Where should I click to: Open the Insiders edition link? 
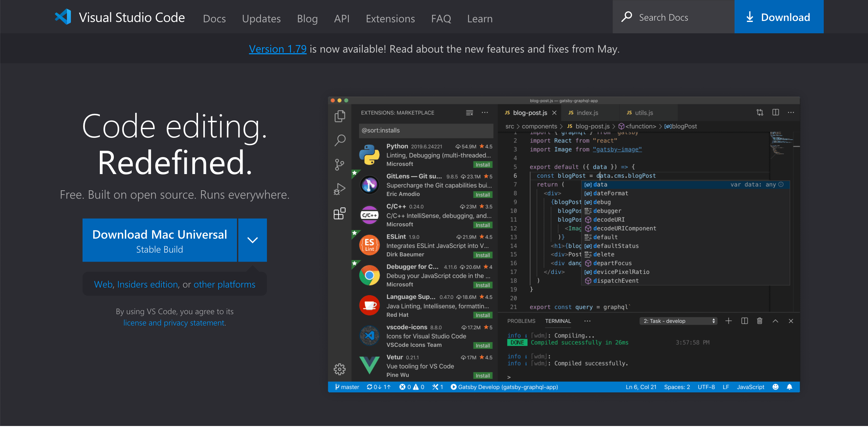coord(147,285)
